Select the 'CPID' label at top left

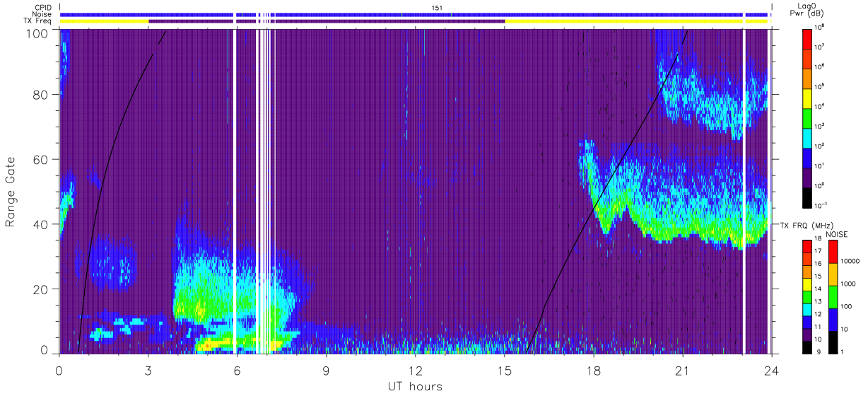(44, 7)
